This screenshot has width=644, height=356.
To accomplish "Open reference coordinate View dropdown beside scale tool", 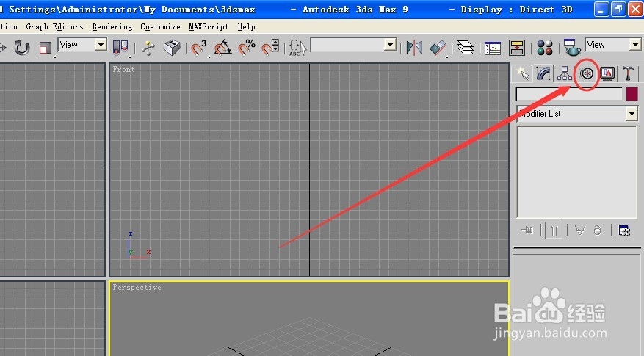I will tap(82, 45).
